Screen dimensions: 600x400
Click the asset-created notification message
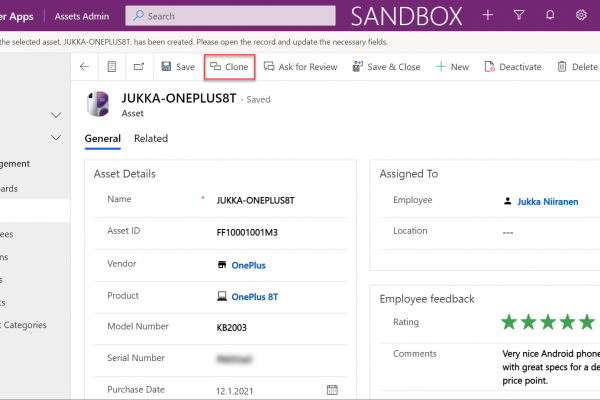click(x=194, y=42)
